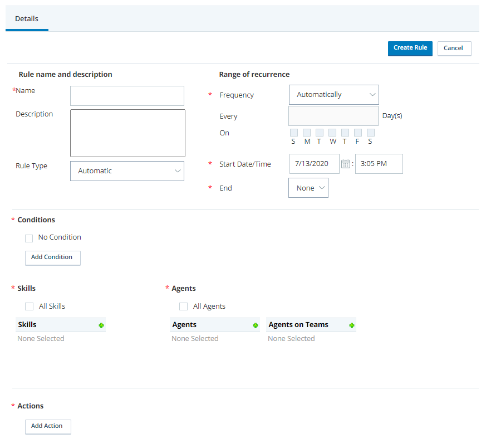Toggle the Wednesday (W) day checkbox

click(332, 133)
